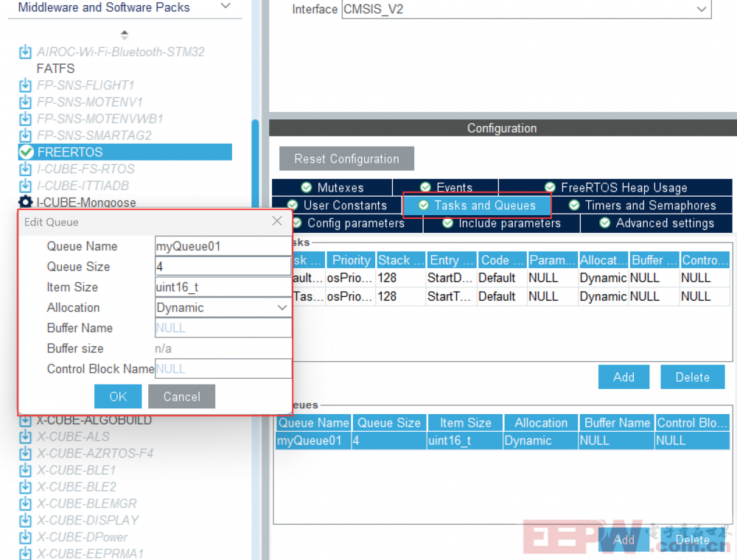The image size is (737, 560).
Task: Click download icon beside I-CUBE-FS-RTOS
Action: (x=25, y=169)
